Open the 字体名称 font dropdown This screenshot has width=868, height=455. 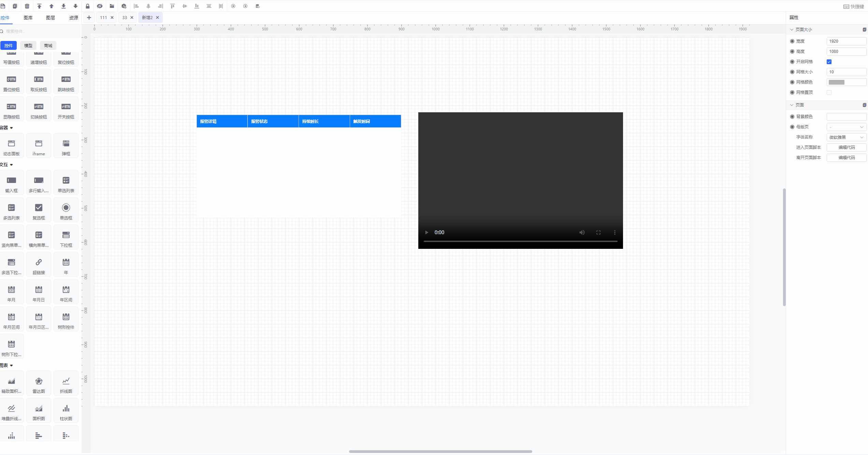[846, 137]
